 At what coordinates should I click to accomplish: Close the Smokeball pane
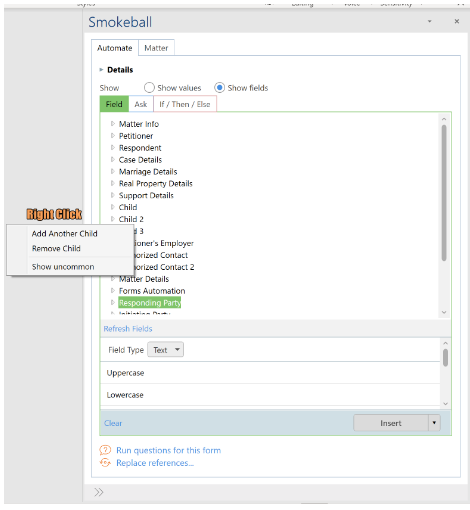[457, 21]
